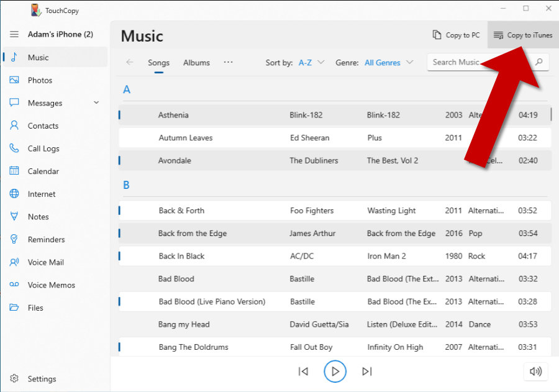This screenshot has height=392, width=559.
Task: Open the Settings gear icon
Action: [x=14, y=378]
